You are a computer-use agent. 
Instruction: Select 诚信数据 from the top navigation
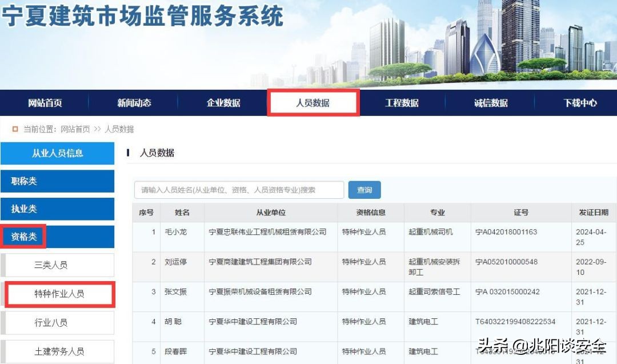pos(491,103)
